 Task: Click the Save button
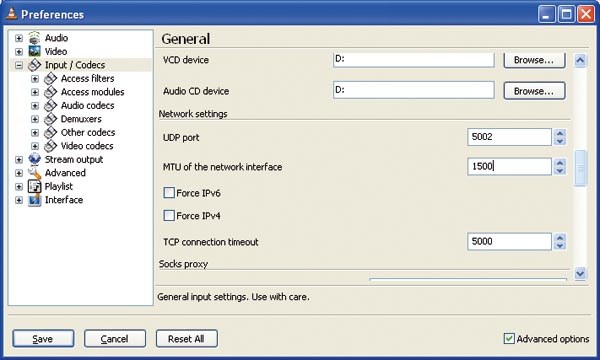(43, 339)
